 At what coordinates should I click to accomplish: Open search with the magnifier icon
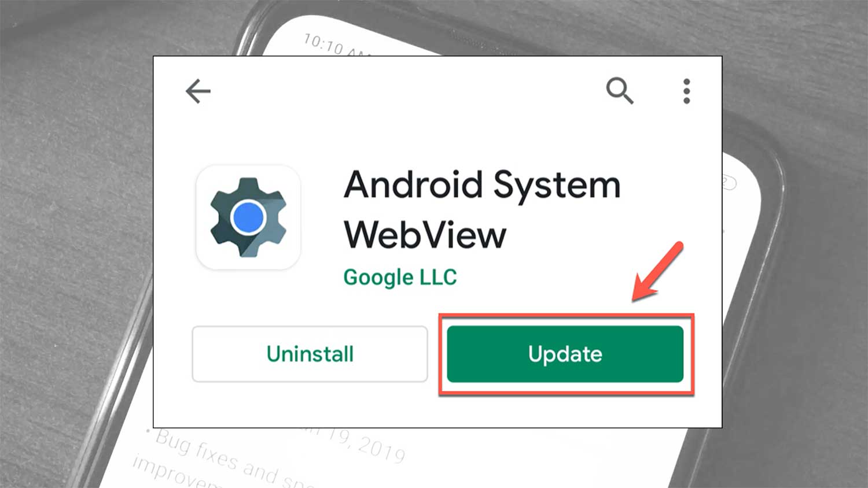coord(620,91)
